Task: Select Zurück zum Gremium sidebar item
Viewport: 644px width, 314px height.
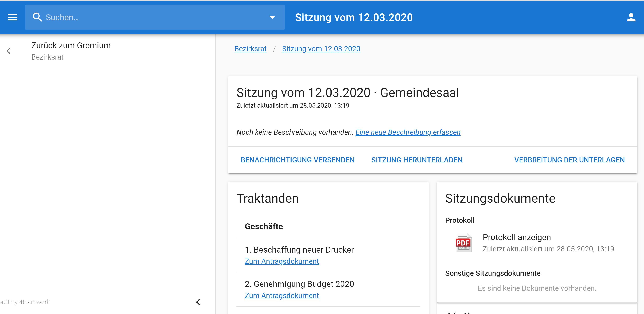Action: [71, 45]
